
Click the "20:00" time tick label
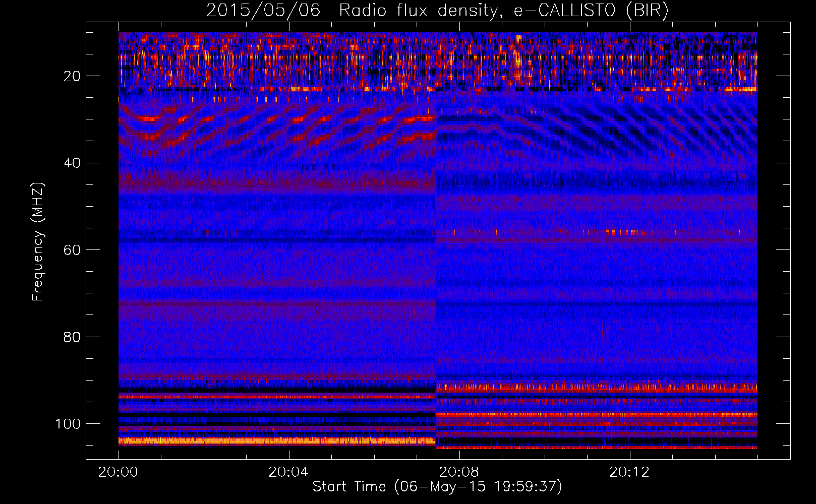(118, 472)
